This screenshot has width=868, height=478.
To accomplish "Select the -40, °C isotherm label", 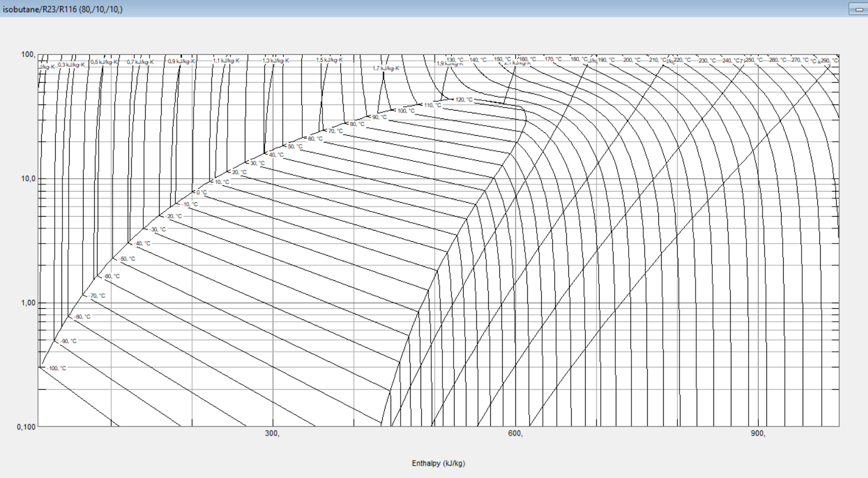I will pyautogui.click(x=142, y=243).
